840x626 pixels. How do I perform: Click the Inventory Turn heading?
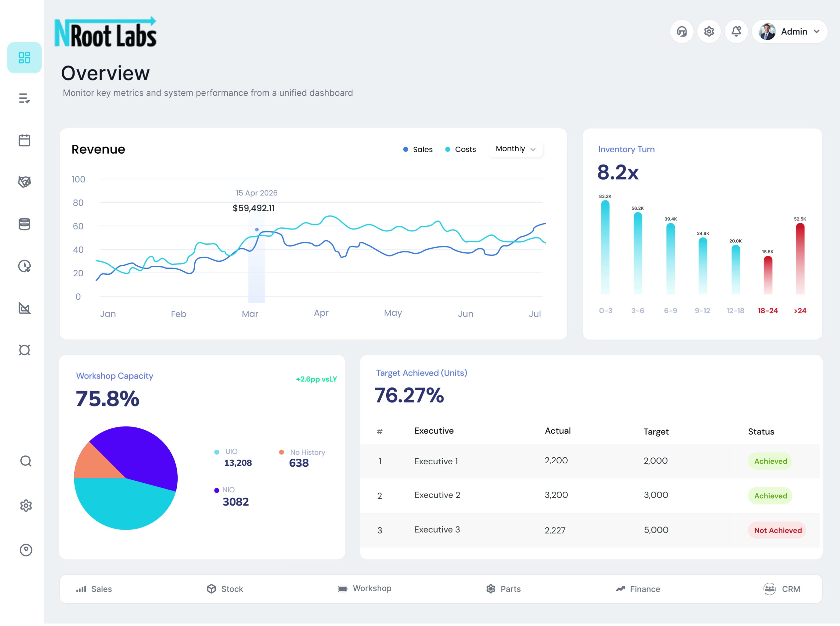[x=626, y=149]
